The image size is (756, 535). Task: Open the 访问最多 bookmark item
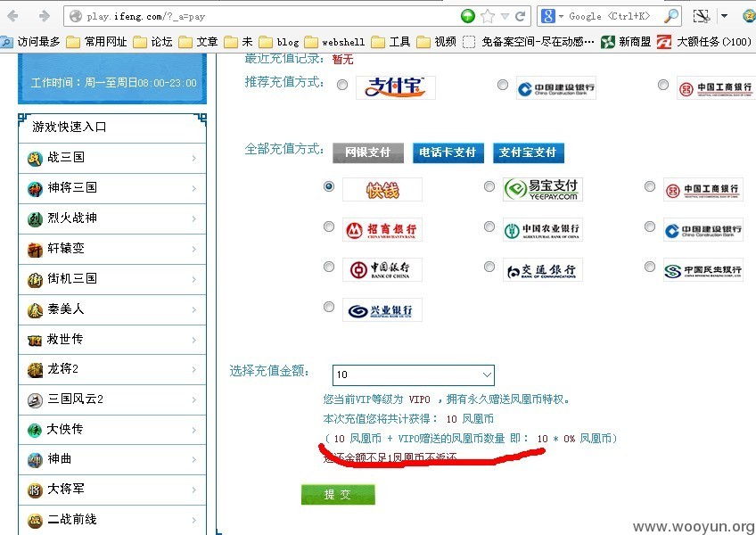pyautogui.click(x=31, y=42)
